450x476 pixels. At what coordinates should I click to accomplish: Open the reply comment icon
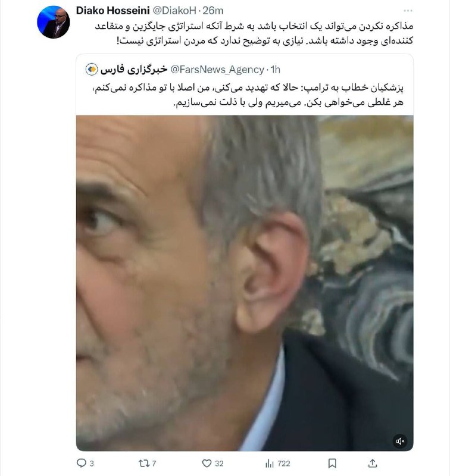(82, 463)
